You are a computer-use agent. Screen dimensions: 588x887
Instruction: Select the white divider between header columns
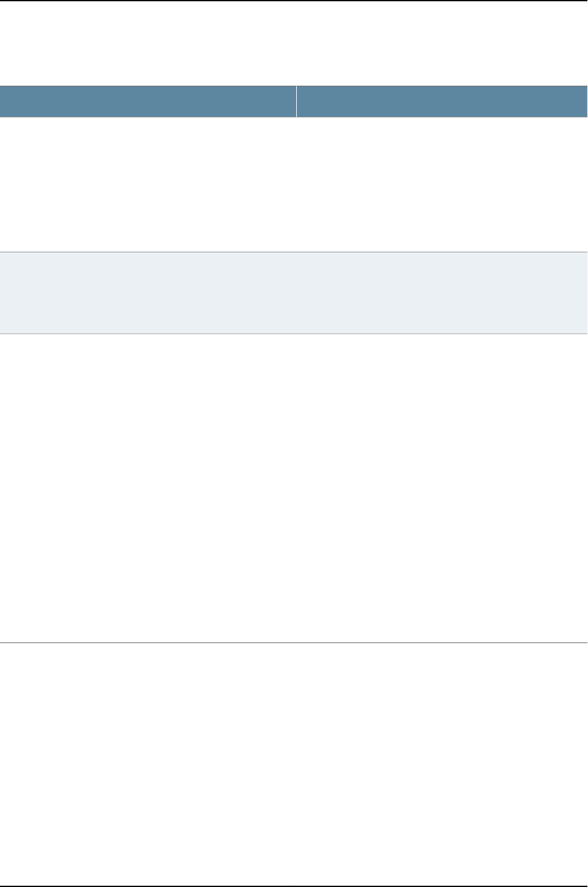[x=296, y=101]
